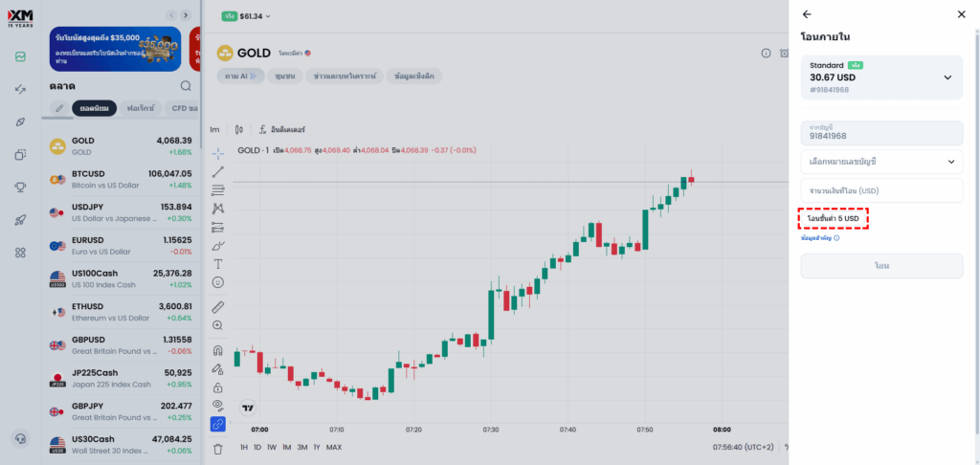Open the trophy icon in left sidebar
980x465 pixels.
point(20,187)
